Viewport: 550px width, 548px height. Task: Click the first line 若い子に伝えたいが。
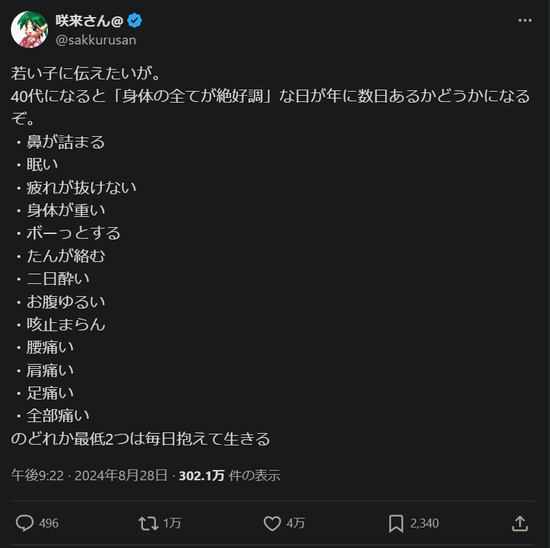86,73
